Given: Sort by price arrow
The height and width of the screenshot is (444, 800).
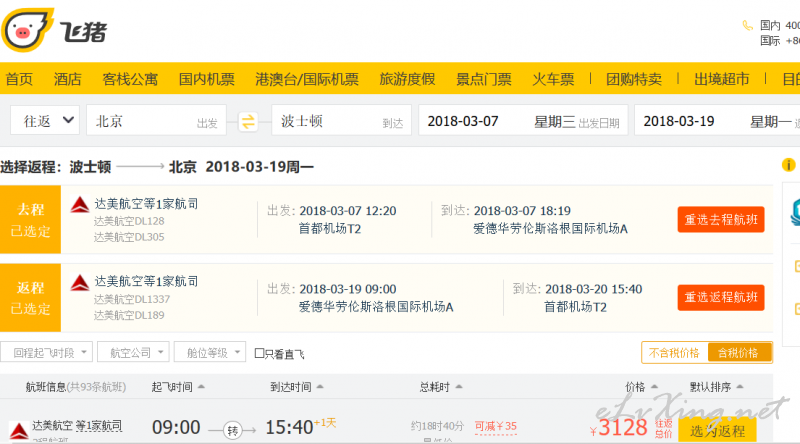Looking at the screenshot, I should [x=654, y=387].
